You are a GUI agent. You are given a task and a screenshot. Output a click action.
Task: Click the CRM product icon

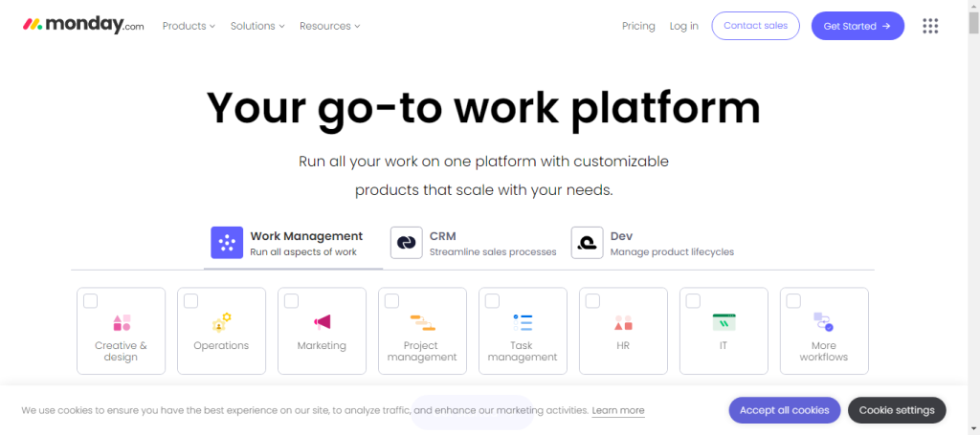pos(406,243)
